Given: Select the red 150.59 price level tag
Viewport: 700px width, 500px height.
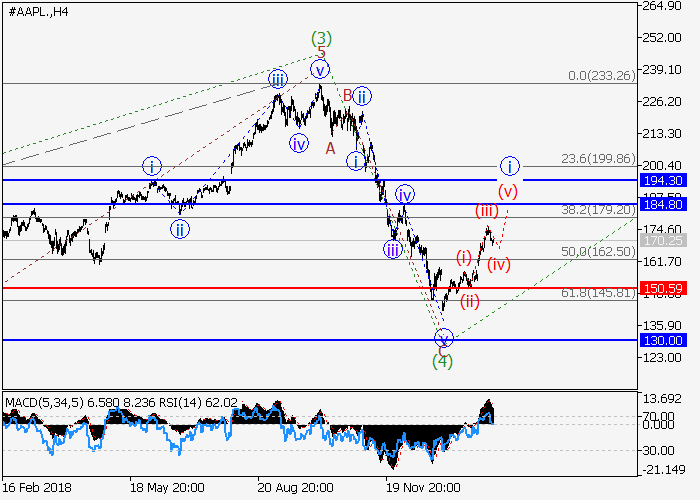Looking at the screenshot, I should pos(663,288).
